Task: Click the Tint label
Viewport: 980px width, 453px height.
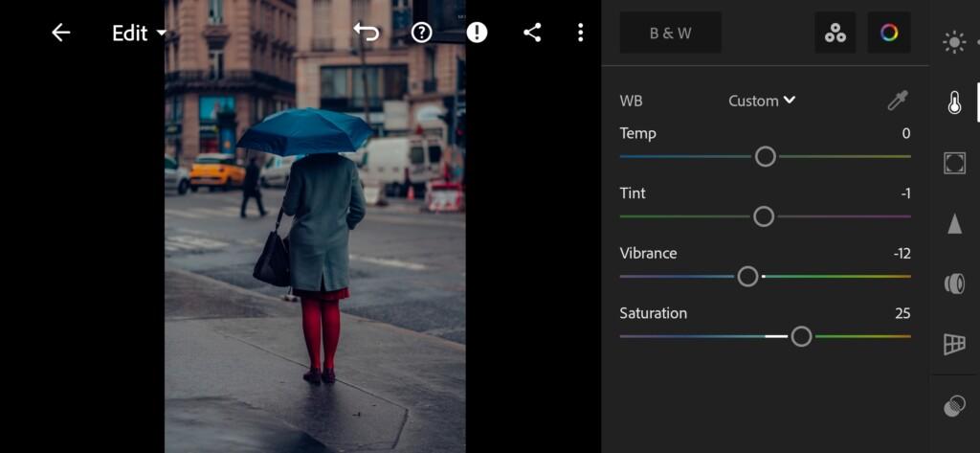Action: (633, 193)
